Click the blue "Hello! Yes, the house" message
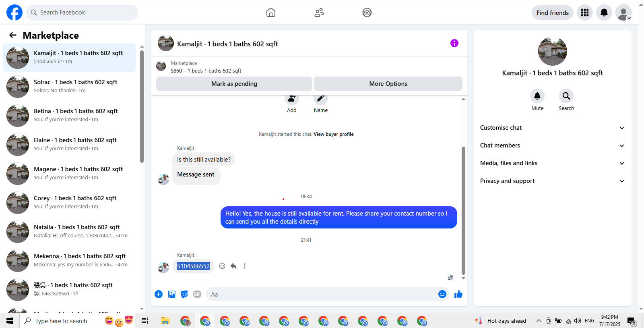Viewport: 644px width, 328px height. (339, 218)
